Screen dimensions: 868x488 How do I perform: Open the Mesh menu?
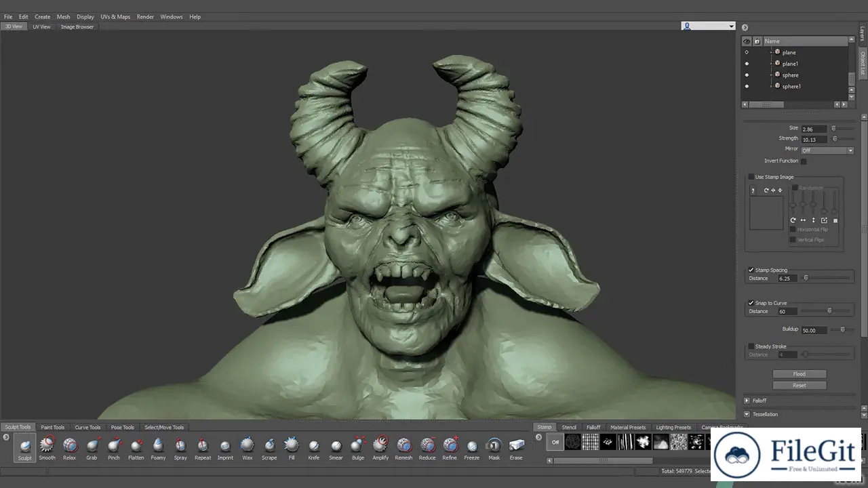63,16
